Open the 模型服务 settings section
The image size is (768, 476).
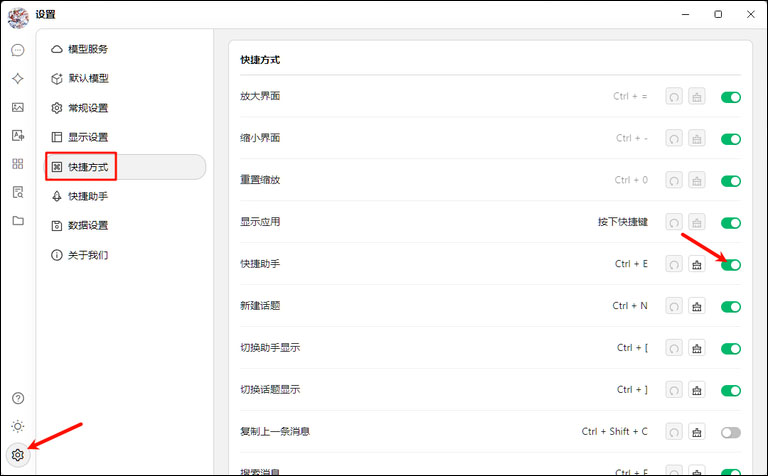coord(88,49)
